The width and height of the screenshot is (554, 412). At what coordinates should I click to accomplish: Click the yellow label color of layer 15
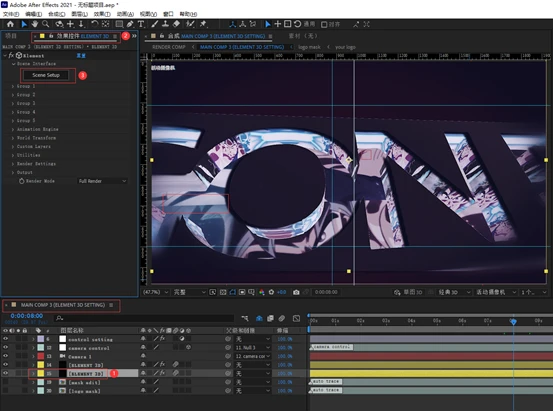pyautogui.click(x=41, y=373)
